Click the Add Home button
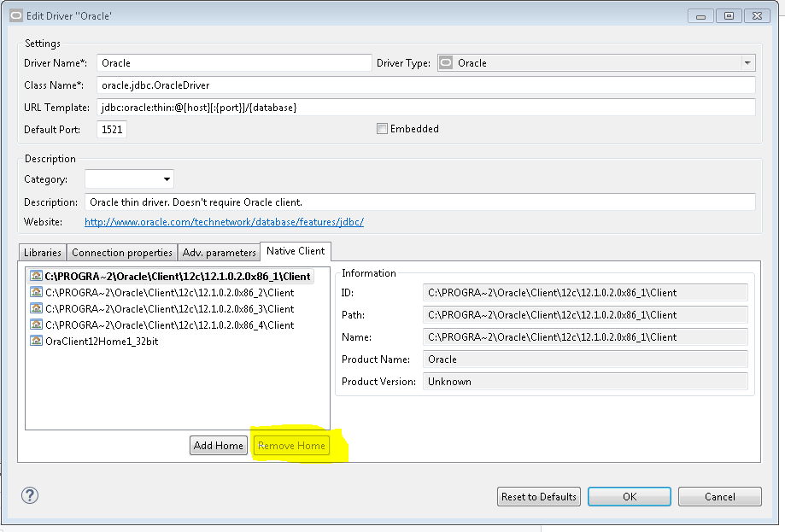Image resolution: width=785 pixels, height=532 pixels. click(x=219, y=446)
